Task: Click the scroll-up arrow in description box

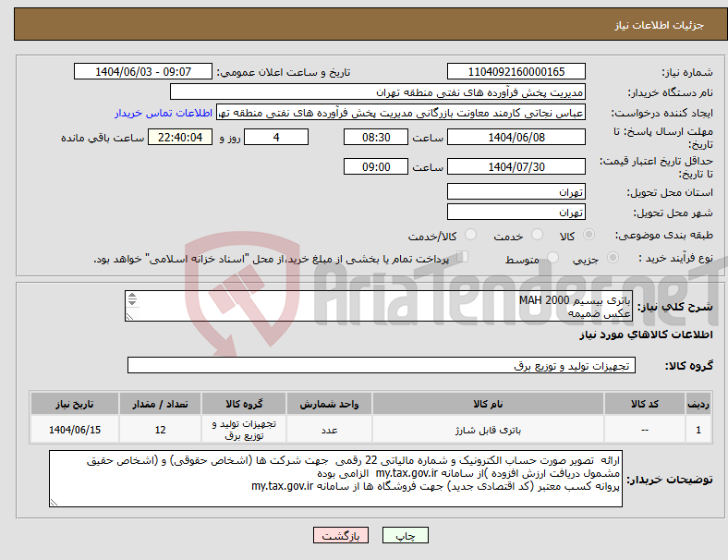Action: pyautogui.click(x=132, y=296)
